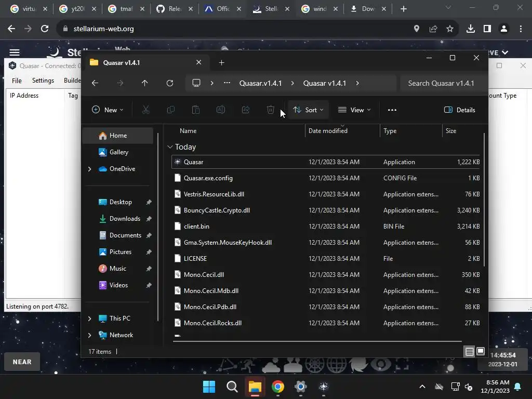Viewport: 532px width, 399px height.
Task: Expand Network in navigation pane
Action: point(89,335)
